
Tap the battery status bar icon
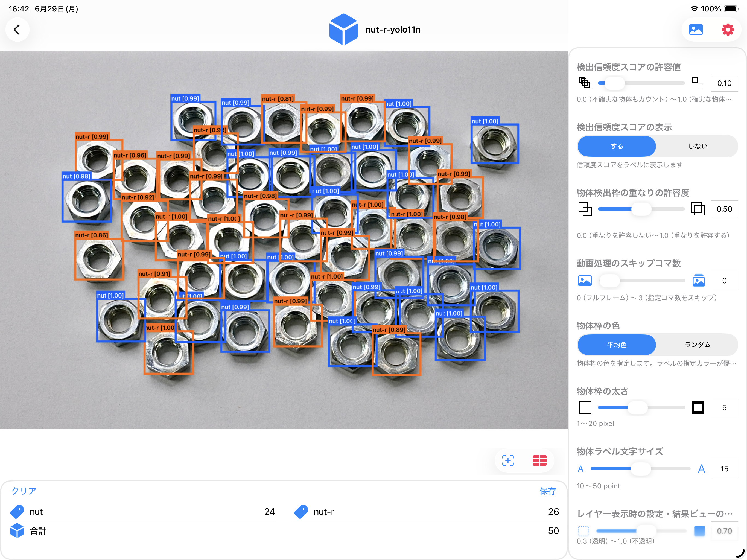point(731,9)
